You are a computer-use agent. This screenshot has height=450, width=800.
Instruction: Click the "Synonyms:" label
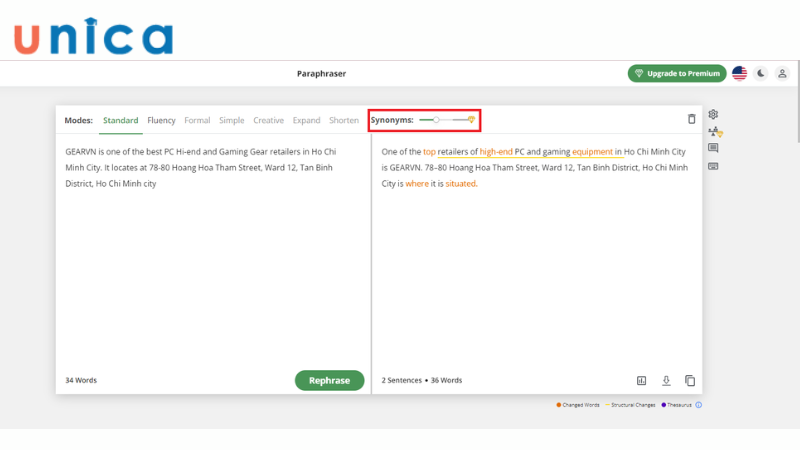(392, 120)
